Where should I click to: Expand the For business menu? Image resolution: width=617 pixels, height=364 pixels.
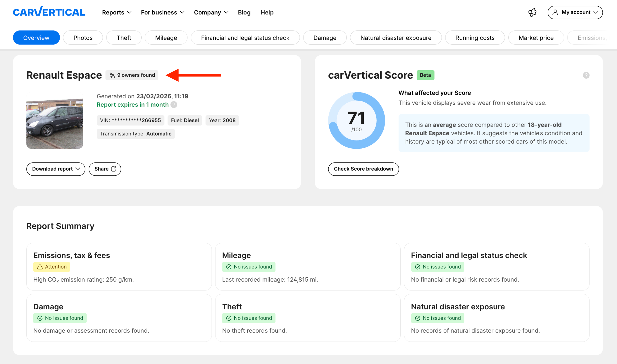162,13
